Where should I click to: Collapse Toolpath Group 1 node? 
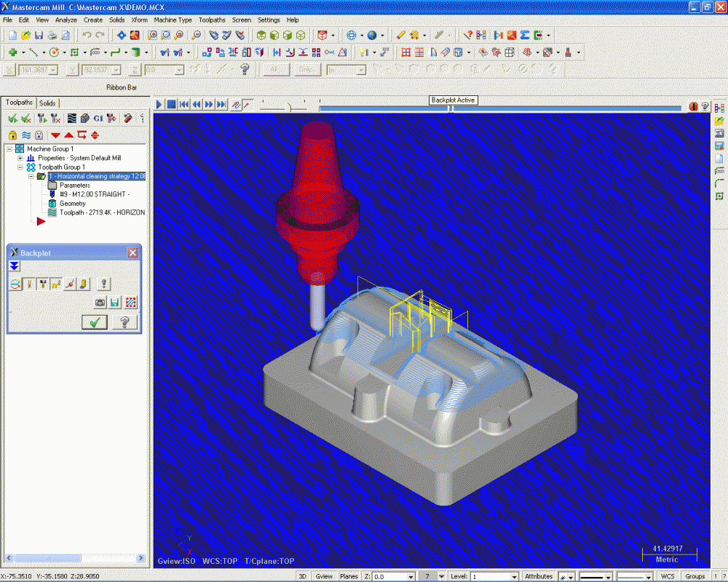coord(20,167)
